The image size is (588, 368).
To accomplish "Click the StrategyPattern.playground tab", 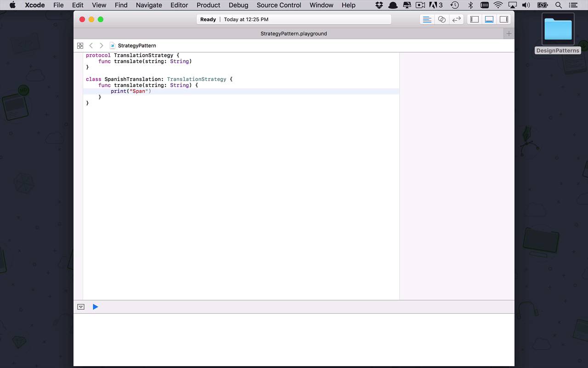I will [x=294, y=34].
